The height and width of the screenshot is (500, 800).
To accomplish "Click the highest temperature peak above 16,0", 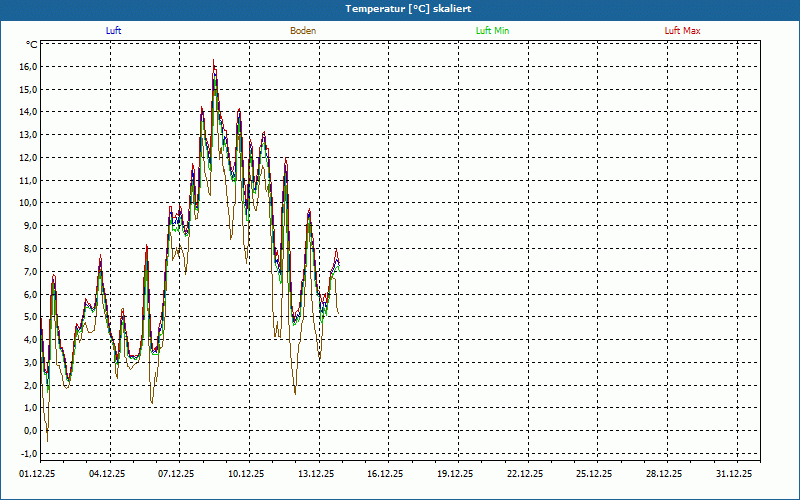I will click(214, 63).
